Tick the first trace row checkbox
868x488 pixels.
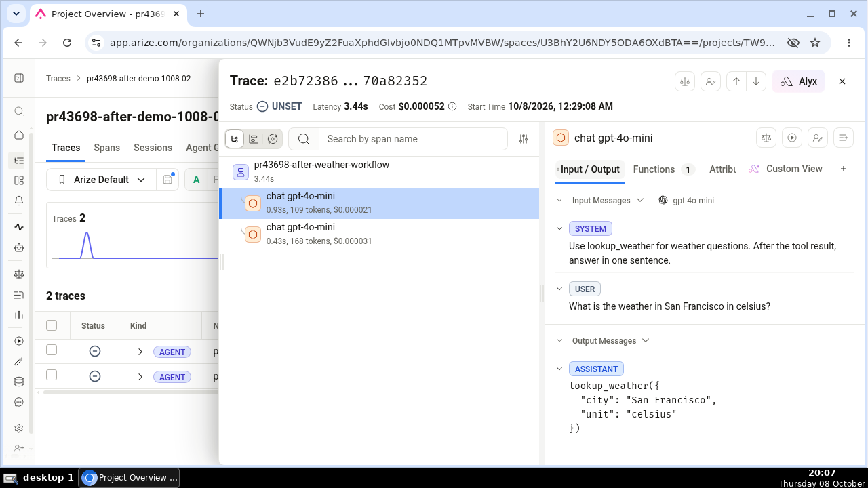click(52, 350)
